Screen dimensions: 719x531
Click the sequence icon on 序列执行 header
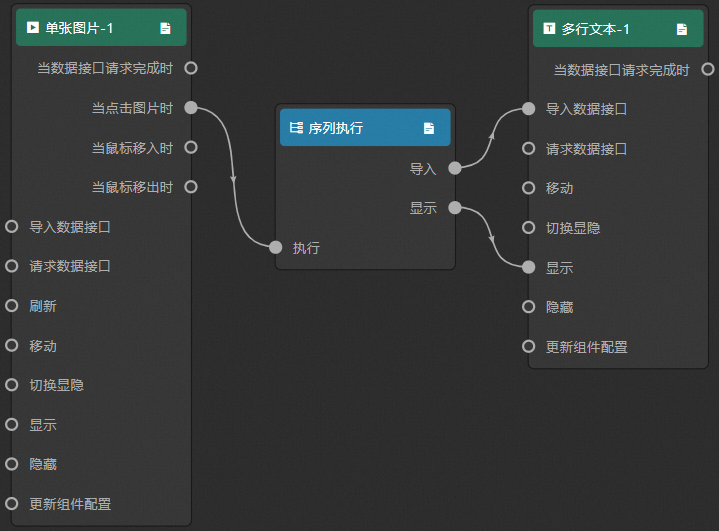tap(296, 128)
